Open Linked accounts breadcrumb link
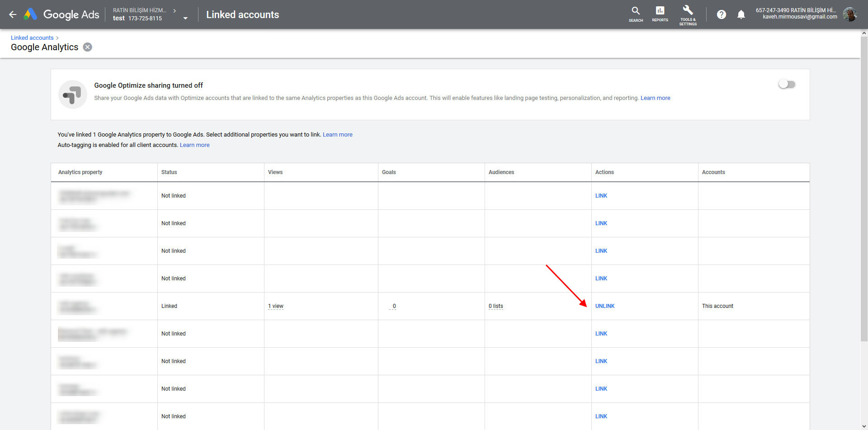This screenshot has width=868, height=430. pos(32,38)
